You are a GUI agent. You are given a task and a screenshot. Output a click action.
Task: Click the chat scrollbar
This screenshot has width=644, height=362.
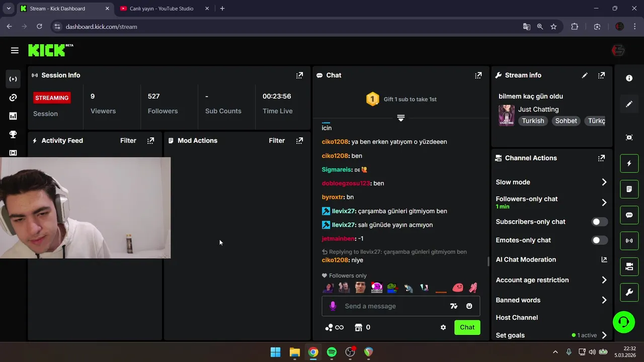488,261
